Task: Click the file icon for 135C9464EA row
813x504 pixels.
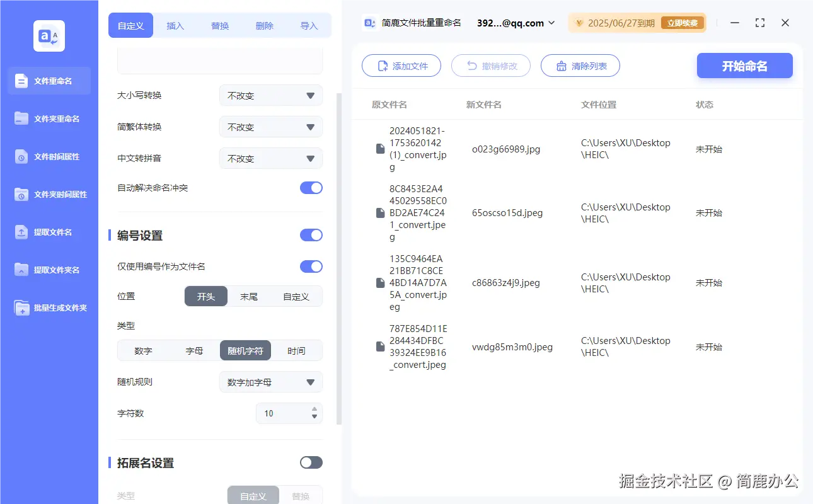Action: [x=380, y=283]
